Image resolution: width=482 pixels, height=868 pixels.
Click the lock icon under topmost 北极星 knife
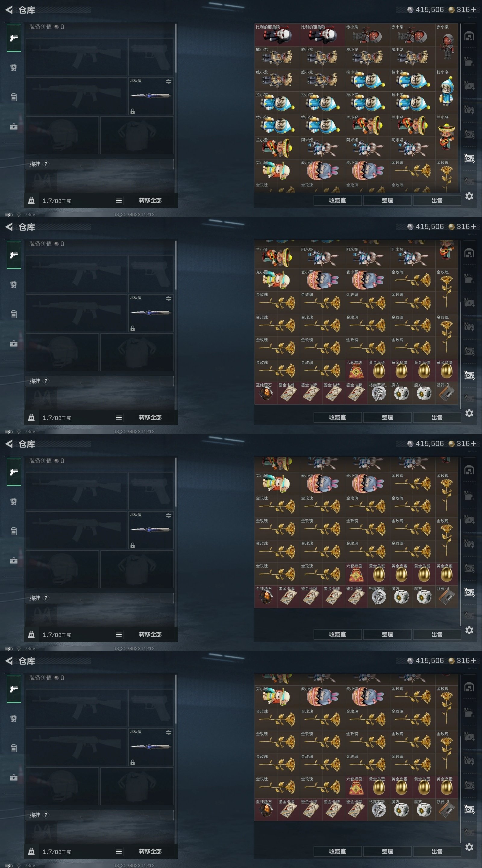(133, 111)
